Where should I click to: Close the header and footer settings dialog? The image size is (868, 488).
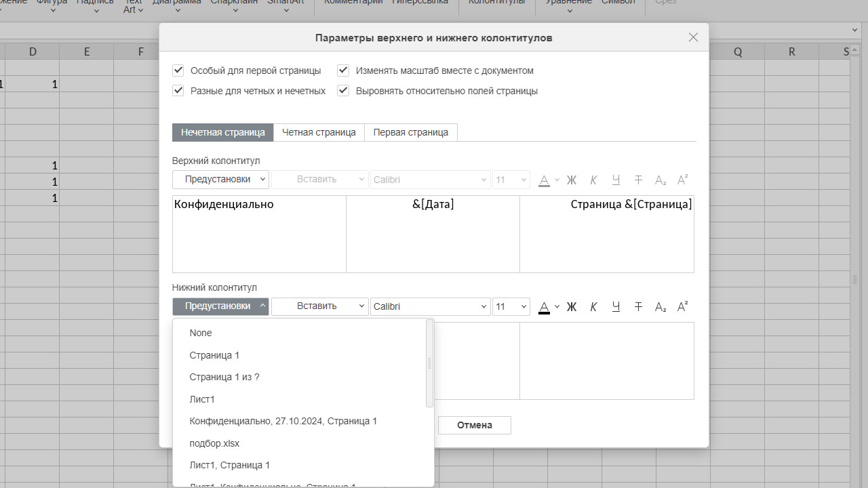pyautogui.click(x=693, y=38)
